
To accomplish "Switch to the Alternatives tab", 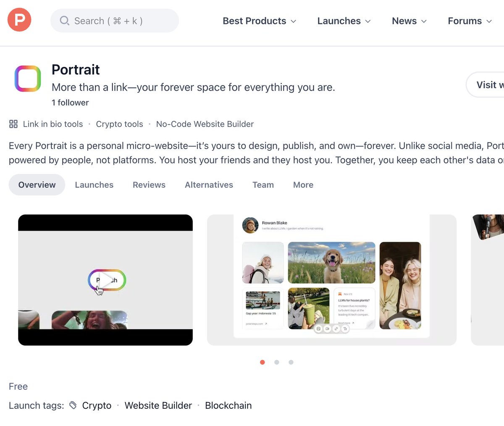I will [209, 185].
